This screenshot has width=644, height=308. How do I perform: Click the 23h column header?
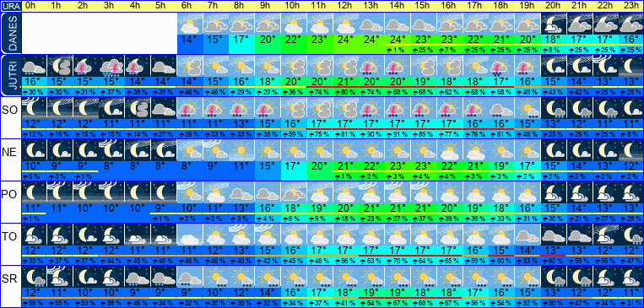(x=631, y=6)
